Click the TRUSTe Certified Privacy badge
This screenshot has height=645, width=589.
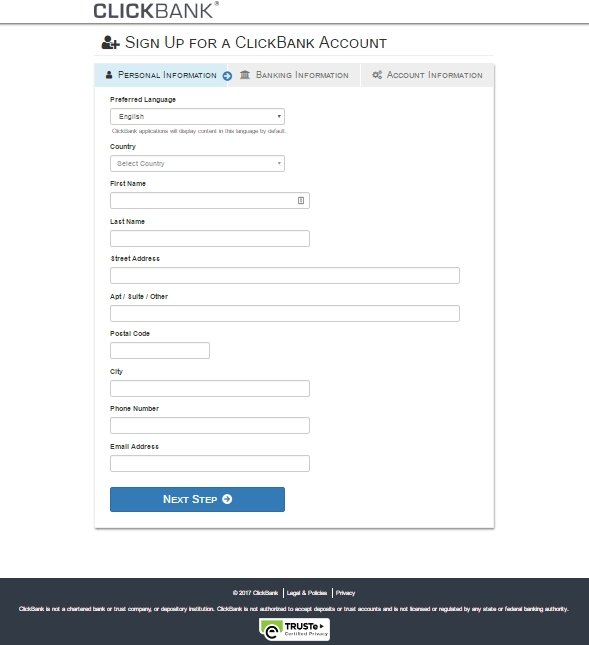[294, 629]
